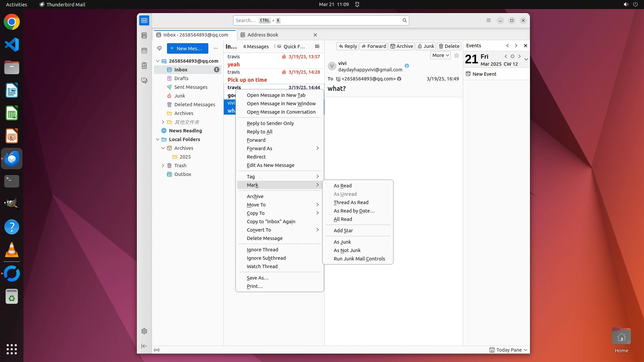This screenshot has width=644, height=362.
Task: Click the New Message button
Action: 187,48
